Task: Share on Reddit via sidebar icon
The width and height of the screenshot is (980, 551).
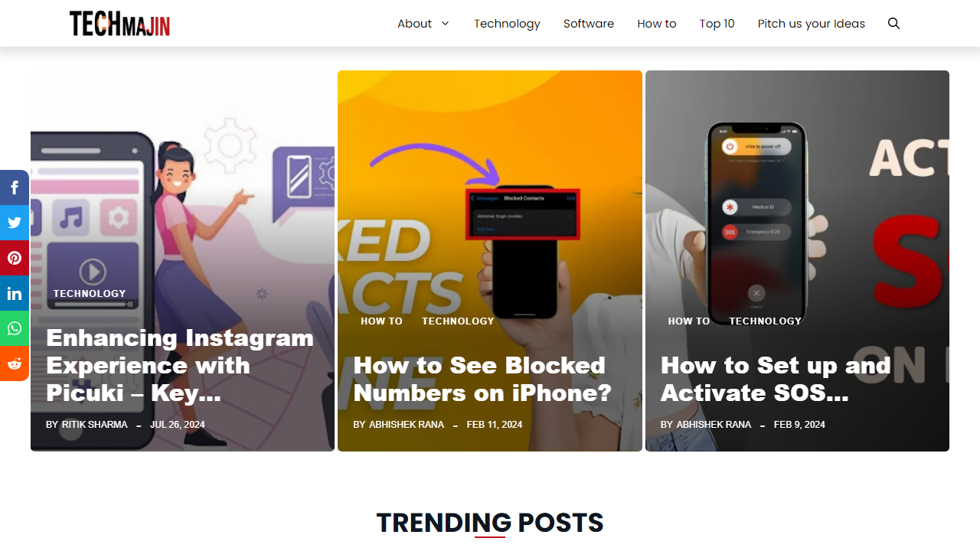Action: [15, 364]
